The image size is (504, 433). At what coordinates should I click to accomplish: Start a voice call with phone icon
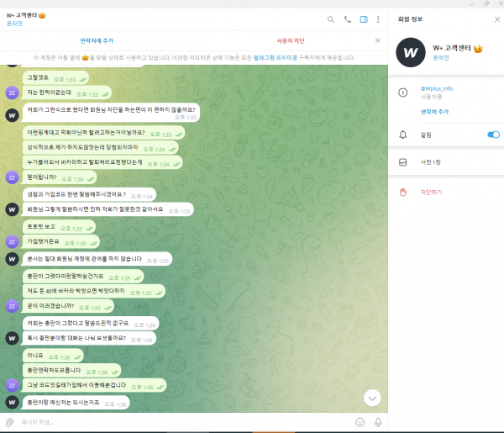[x=348, y=19]
